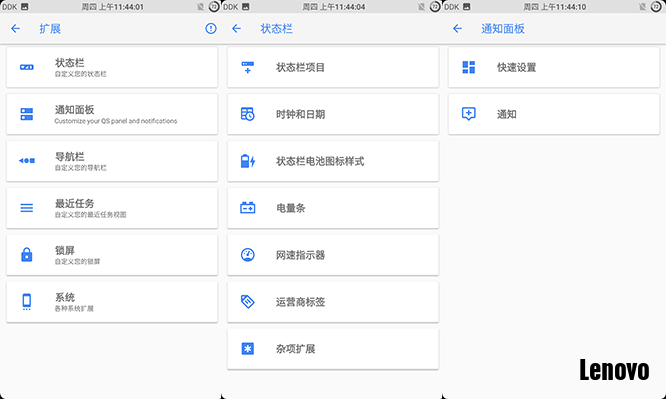Select 电量条 option
Image resolution: width=666 pixels, height=399 pixels.
[333, 208]
